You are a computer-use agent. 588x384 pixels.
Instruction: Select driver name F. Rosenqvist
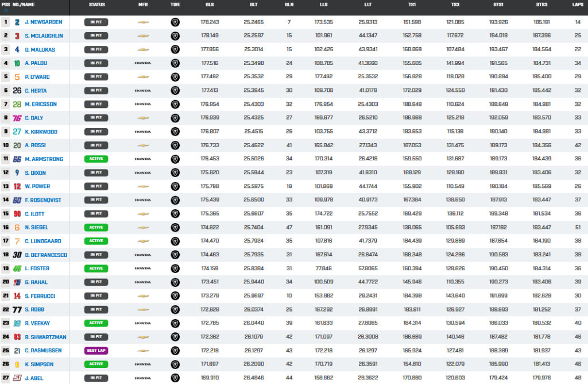42,200
